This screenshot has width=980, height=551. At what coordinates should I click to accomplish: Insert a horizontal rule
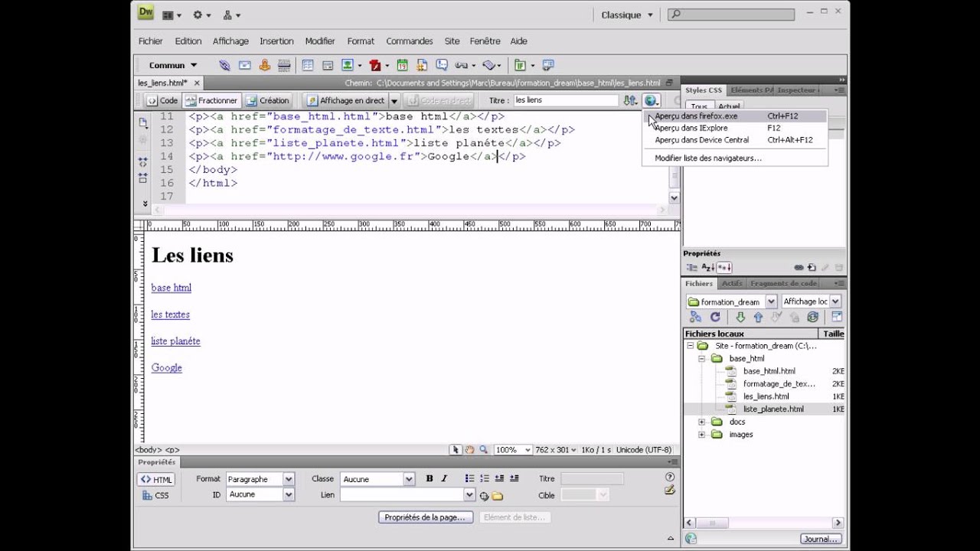(284, 65)
